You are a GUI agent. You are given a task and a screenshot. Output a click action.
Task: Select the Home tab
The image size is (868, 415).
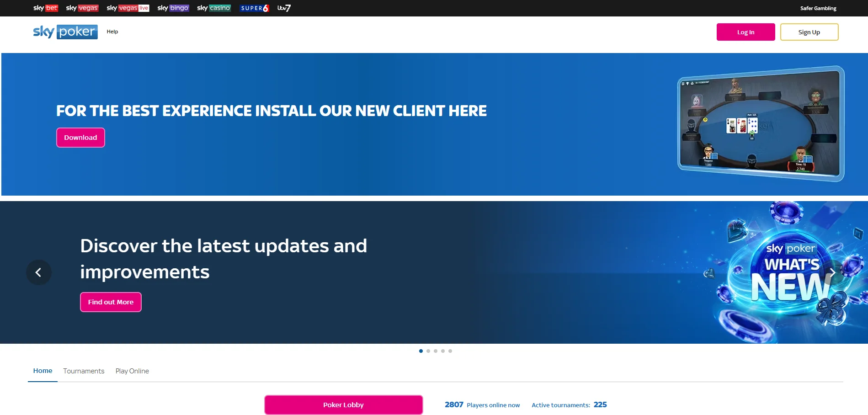pyautogui.click(x=43, y=371)
